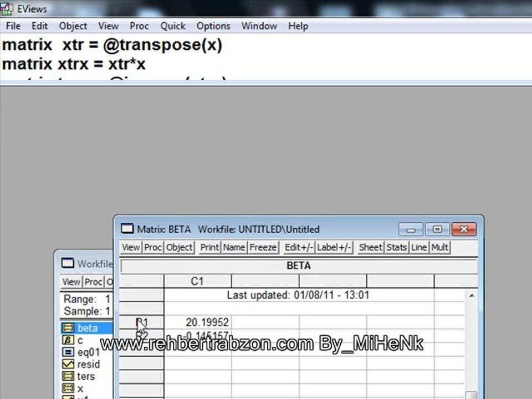
Task: Select the beta matrix icon in the workfile
Action: coord(68,328)
